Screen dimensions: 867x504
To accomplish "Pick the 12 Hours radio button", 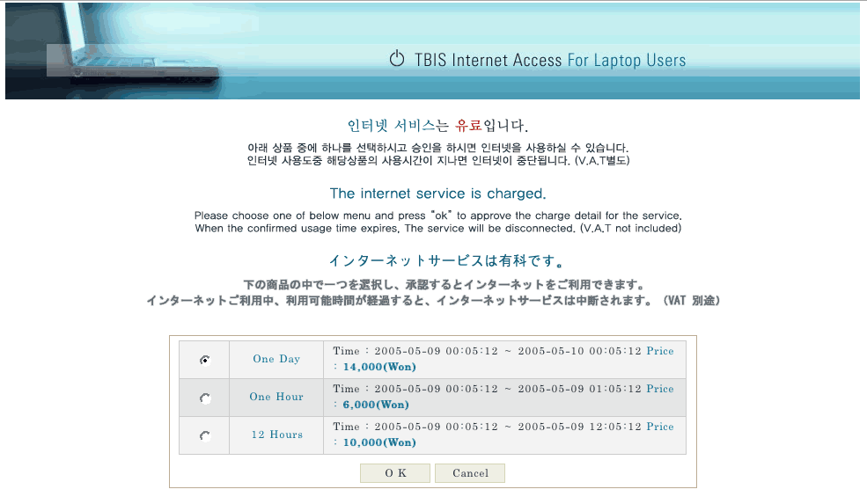I will pos(205,436).
